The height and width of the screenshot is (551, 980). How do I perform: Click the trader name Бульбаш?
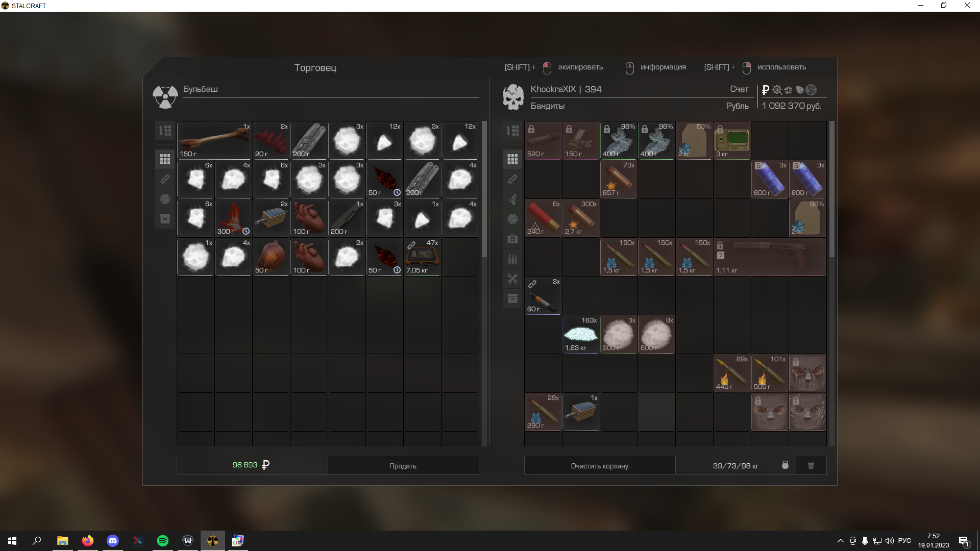point(201,89)
